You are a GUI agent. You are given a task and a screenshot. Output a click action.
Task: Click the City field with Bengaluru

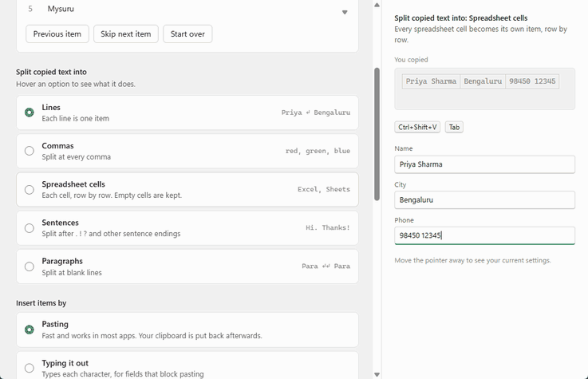[x=484, y=199]
